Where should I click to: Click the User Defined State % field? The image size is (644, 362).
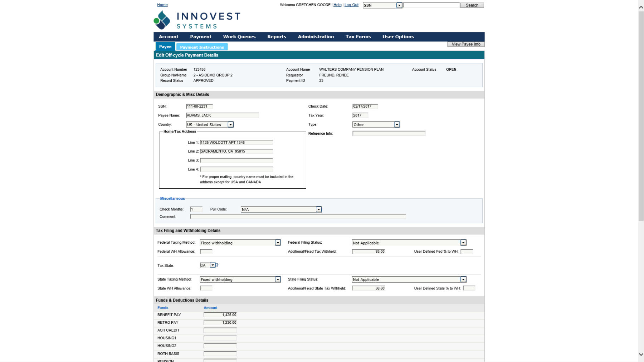pos(469,288)
